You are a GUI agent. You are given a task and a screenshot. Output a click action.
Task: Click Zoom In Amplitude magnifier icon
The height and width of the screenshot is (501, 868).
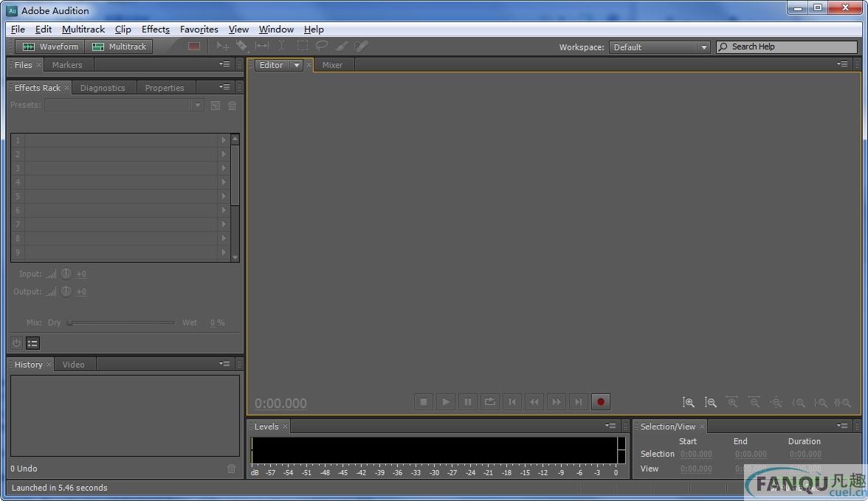[688, 402]
